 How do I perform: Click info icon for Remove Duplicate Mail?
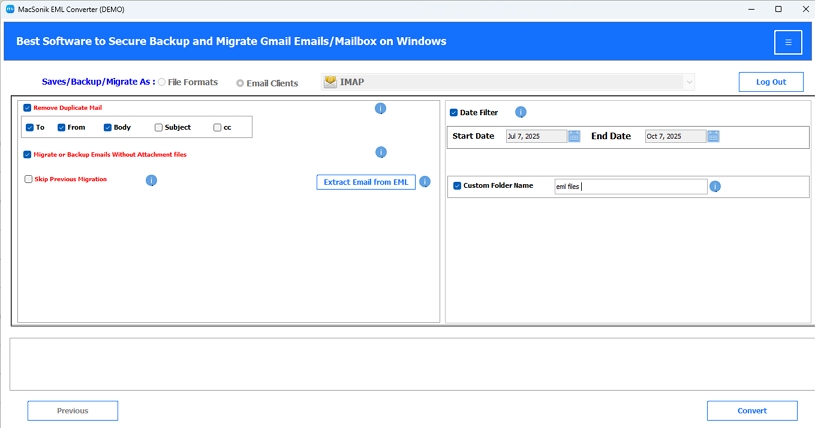click(380, 108)
